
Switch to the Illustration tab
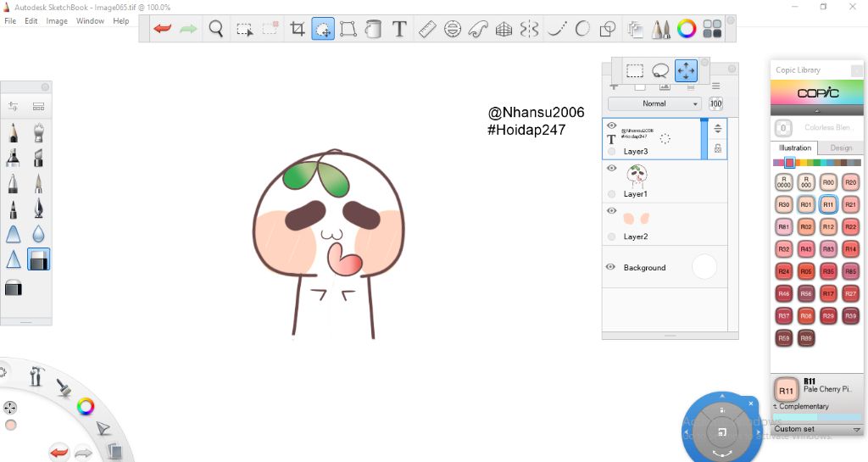click(x=795, y=148)
